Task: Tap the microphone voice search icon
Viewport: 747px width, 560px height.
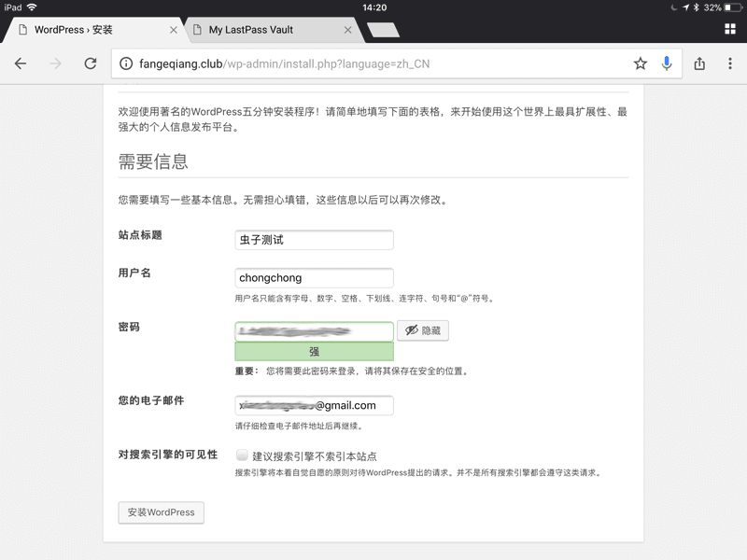Action: 667,63
